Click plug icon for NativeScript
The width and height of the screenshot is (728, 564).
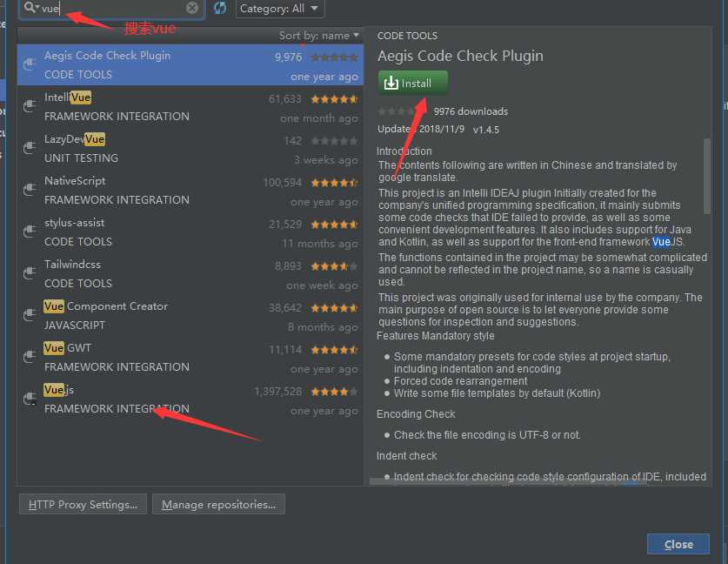pos(30,190)
